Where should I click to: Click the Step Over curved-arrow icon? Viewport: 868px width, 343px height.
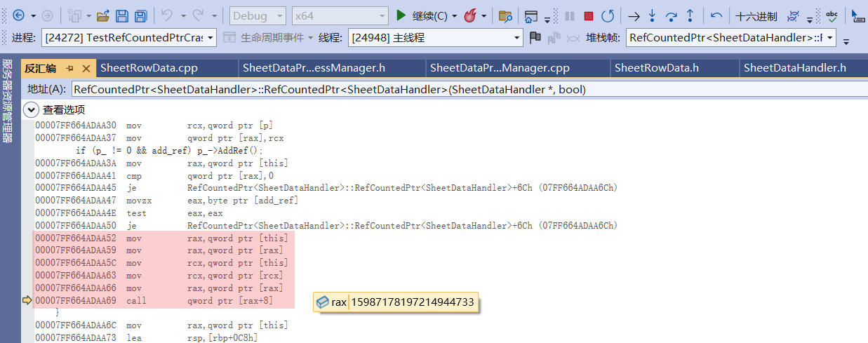click(671, 15)
